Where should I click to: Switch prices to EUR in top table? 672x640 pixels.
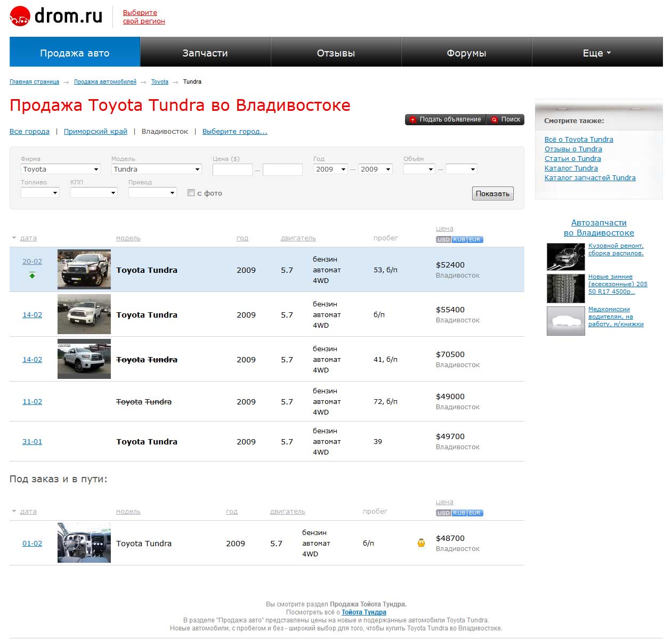(475, 240)
